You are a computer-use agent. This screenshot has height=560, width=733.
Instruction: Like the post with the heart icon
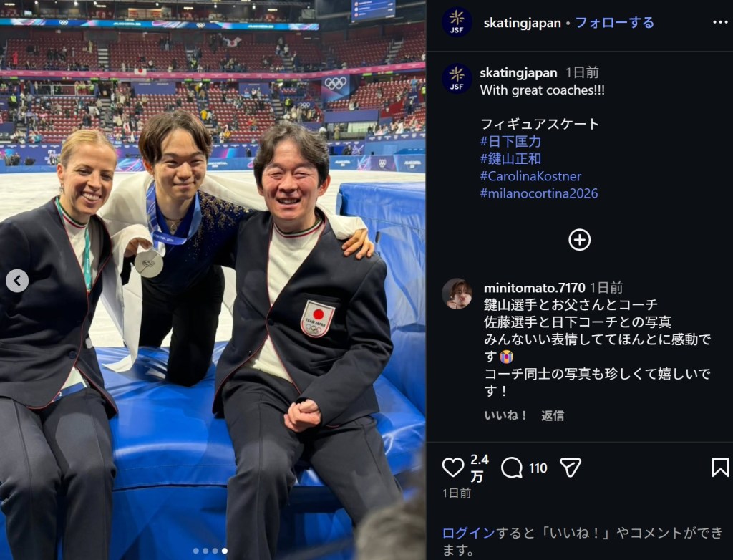pos(453,468)
